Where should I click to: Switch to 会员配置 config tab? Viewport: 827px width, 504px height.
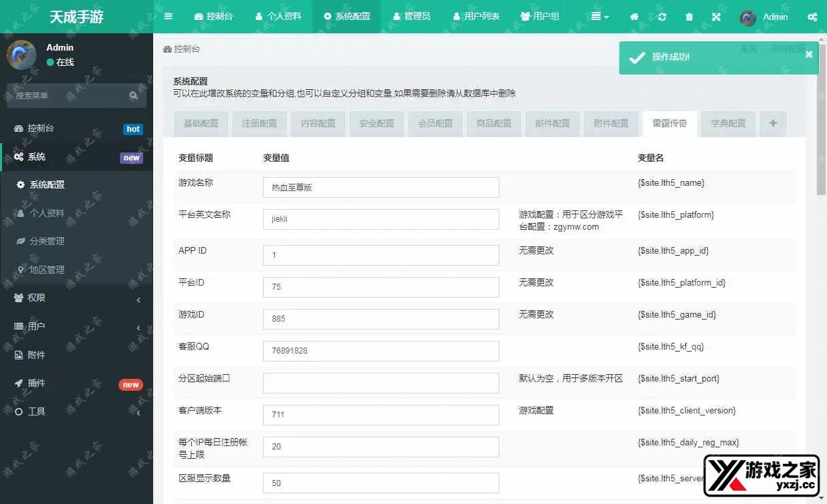click(x=435, y=124)
